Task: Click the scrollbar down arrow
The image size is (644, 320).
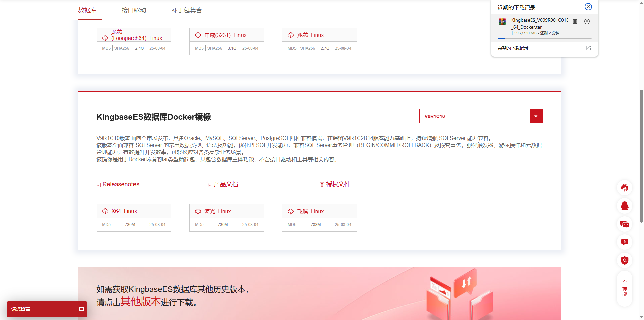Action: click(x=641, y=317)
